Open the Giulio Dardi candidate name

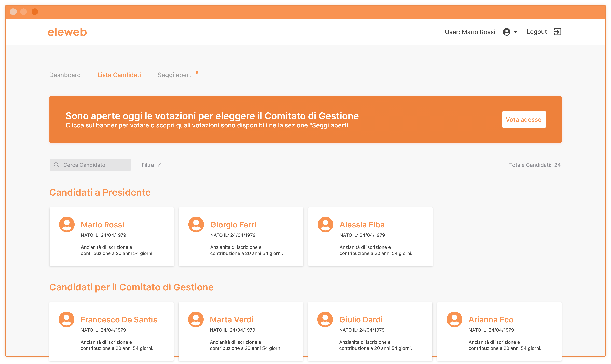pos(361,319)
